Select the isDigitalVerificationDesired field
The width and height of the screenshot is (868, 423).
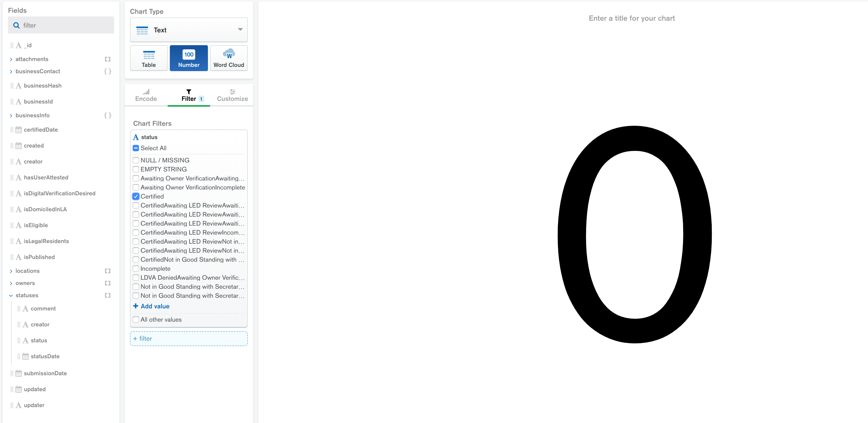(x=59, y=193)
